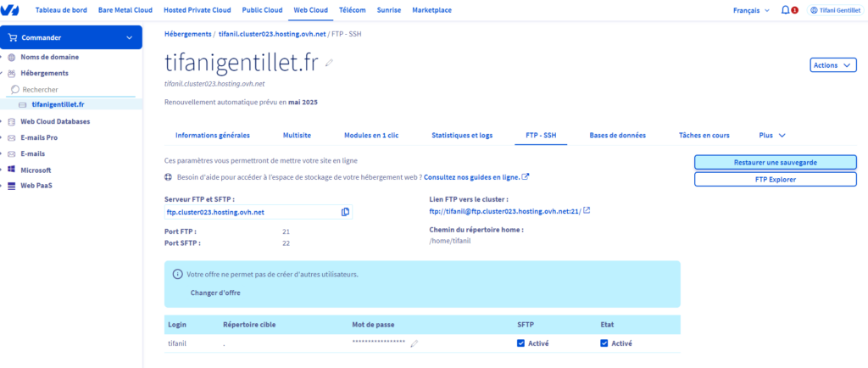Open external link icon beside FTP cluster link

(x=587, y=211)
